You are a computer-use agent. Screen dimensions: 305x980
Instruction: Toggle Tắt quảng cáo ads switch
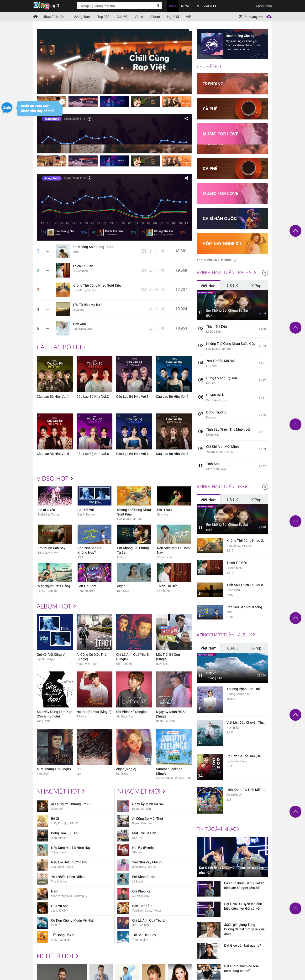[251, 17]
